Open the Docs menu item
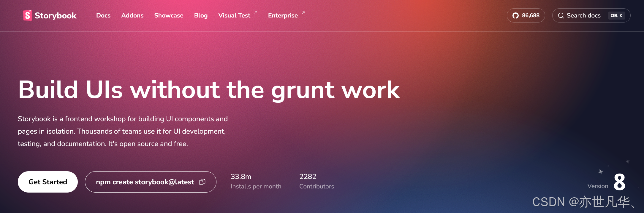644x213 pixels. click(x=103, y=15)
